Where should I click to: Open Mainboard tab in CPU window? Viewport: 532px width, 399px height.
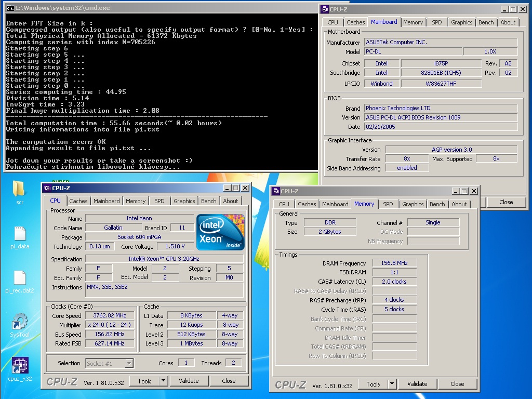click(x=107, y=201)
